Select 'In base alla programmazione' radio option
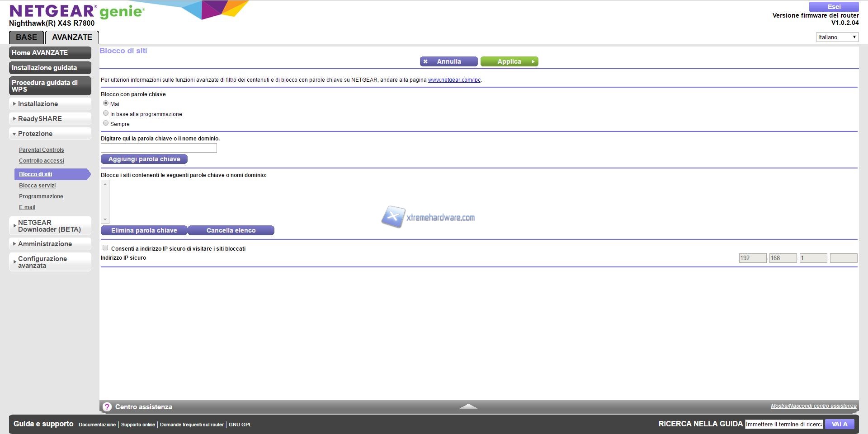This screenshot has height=434, width=868. [106, 113]
